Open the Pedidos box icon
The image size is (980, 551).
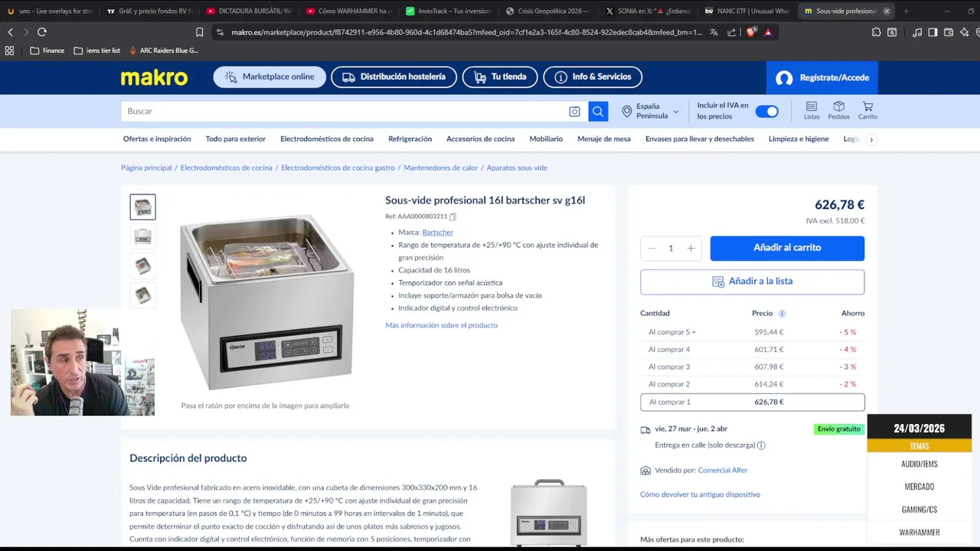(838, 110)
